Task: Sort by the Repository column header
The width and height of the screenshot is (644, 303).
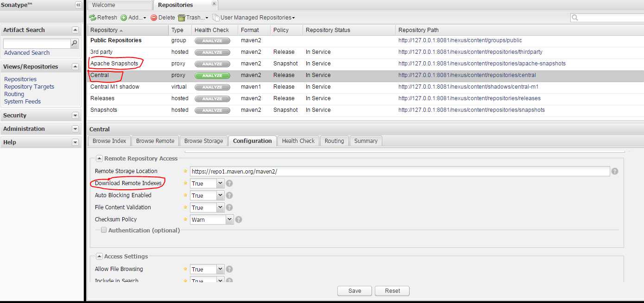Action: coord(128,30)
